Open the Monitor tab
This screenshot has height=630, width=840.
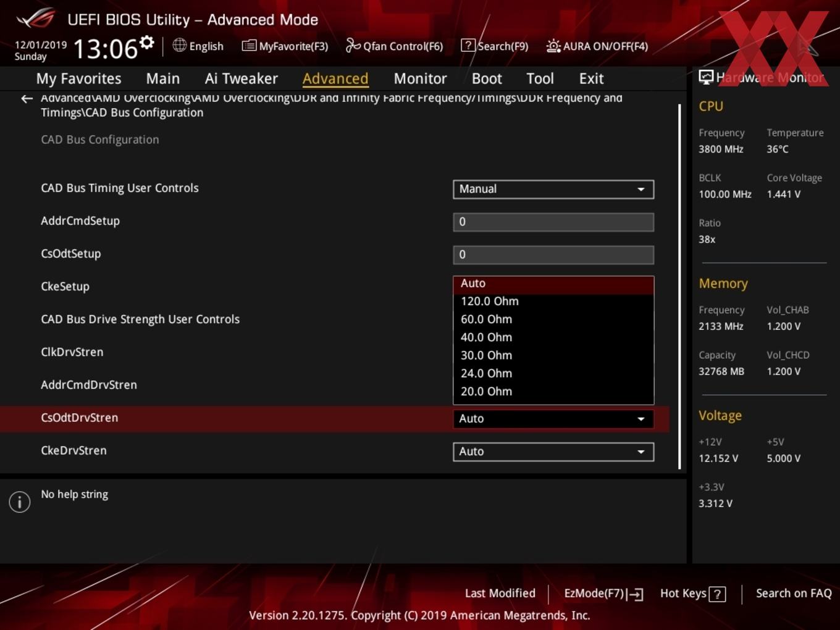tap(420, 79)
